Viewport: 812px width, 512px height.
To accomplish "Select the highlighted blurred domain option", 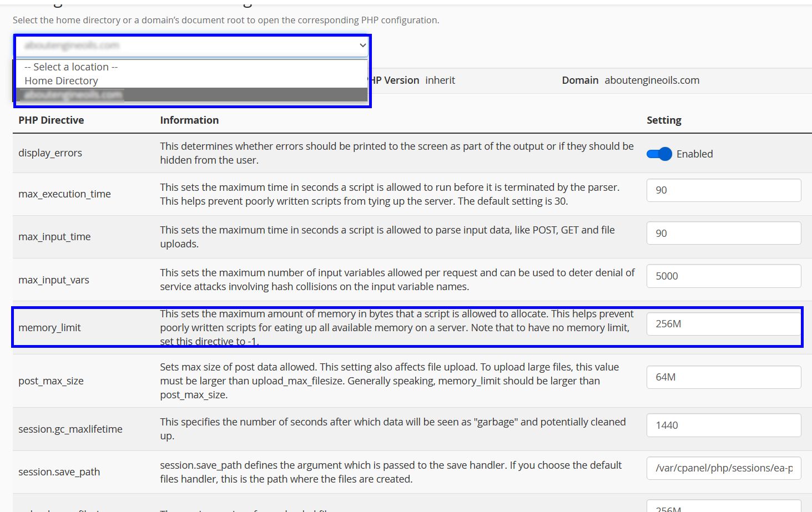I will pyautogui.click(x=192, y=95).
